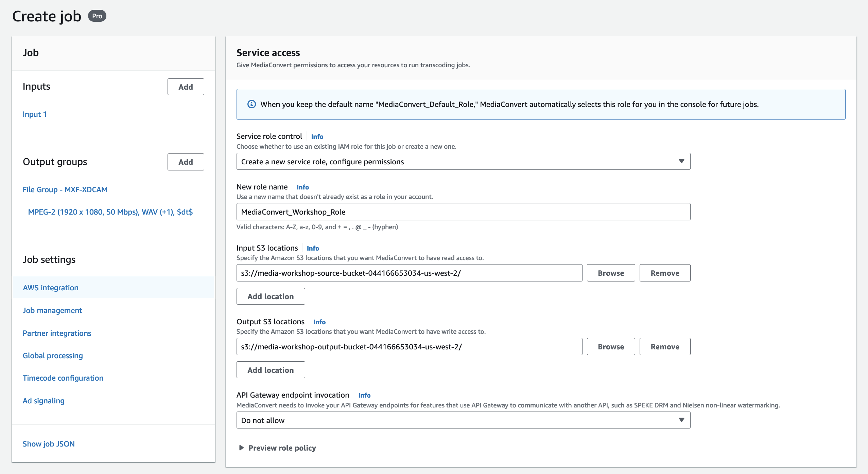Open Info for Output S3 locations
Image resolution: width=868 pixels, height=474 pixels.
point(319,322)
